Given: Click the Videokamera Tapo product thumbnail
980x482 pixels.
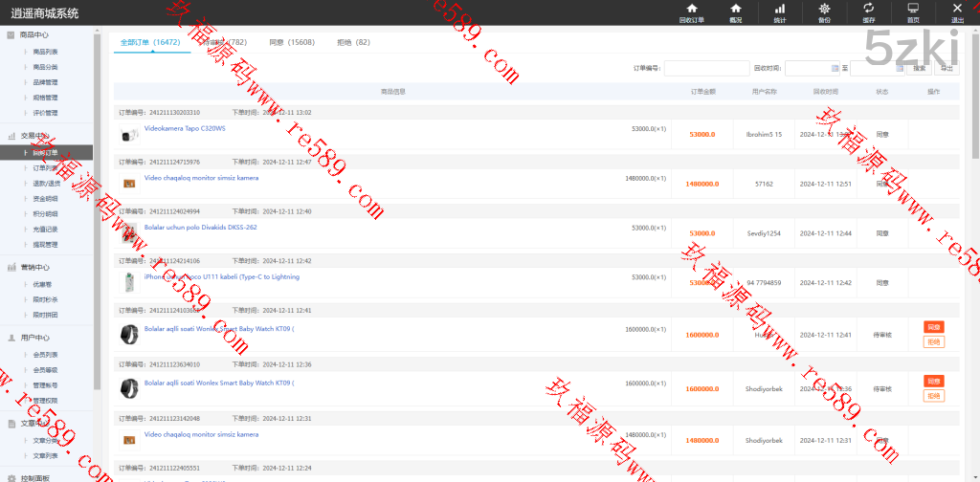Looking at the screenshot, I should (x=128, y=135).
